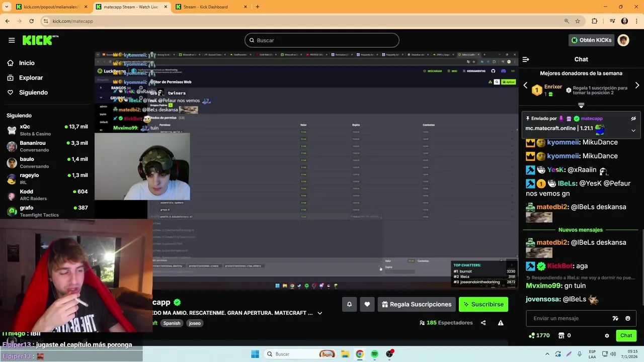Image resolution: width=644 pixels, height=362 pixels.
Task: Click the joseo tag
Action: tap(195, 323)
